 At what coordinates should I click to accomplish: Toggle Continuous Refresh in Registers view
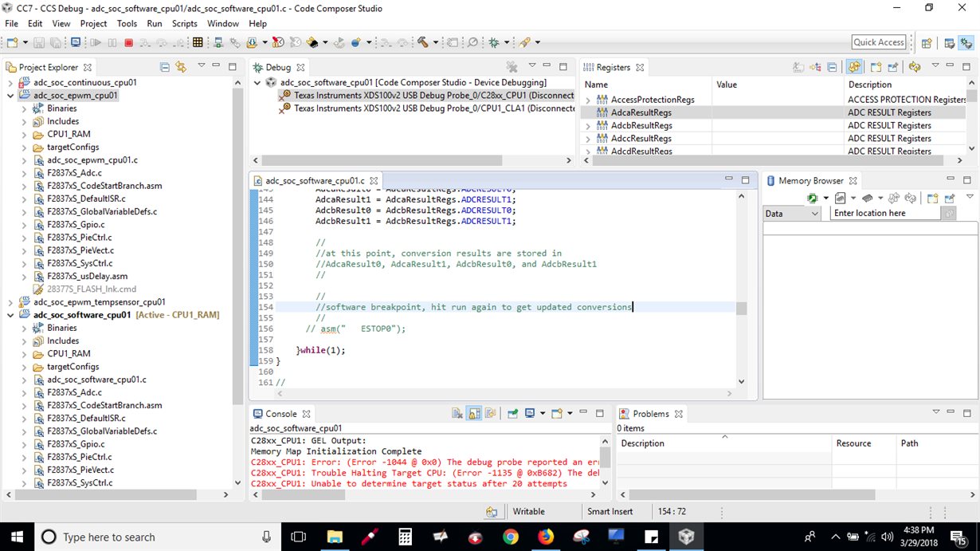(x=854, y=67)
